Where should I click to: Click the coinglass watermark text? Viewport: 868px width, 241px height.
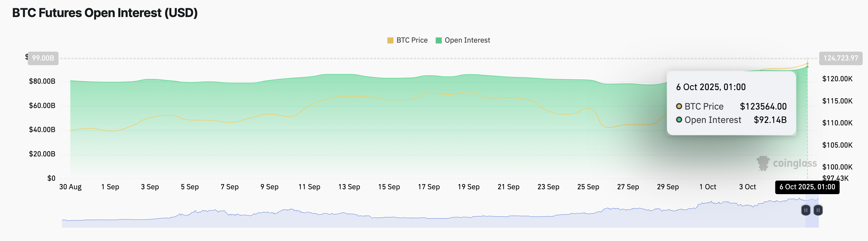795,163
